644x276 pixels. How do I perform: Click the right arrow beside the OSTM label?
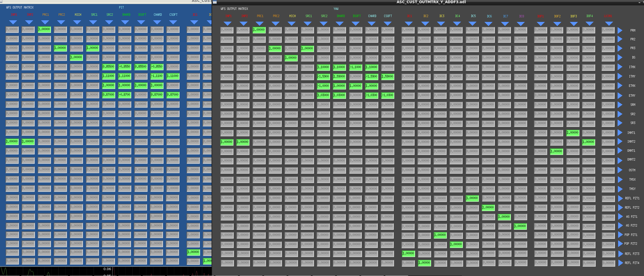click(x=620, y=170)
